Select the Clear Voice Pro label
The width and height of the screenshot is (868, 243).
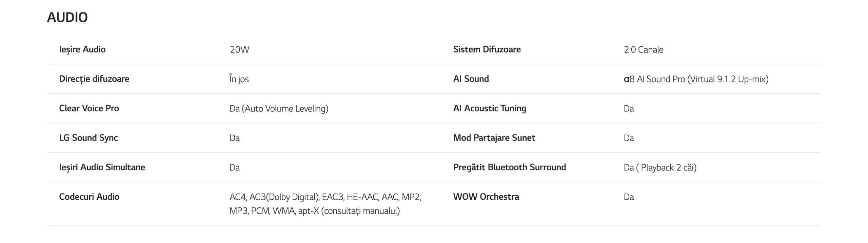click(x=89, y=108)
